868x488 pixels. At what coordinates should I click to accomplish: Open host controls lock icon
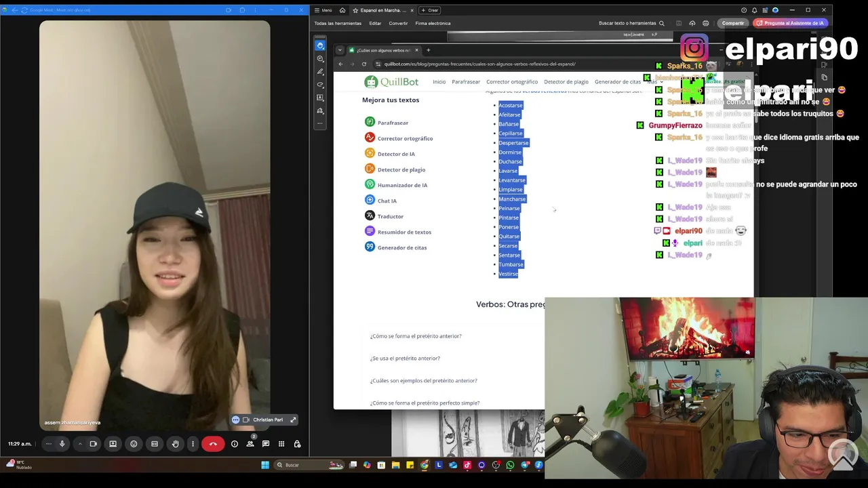297,444
